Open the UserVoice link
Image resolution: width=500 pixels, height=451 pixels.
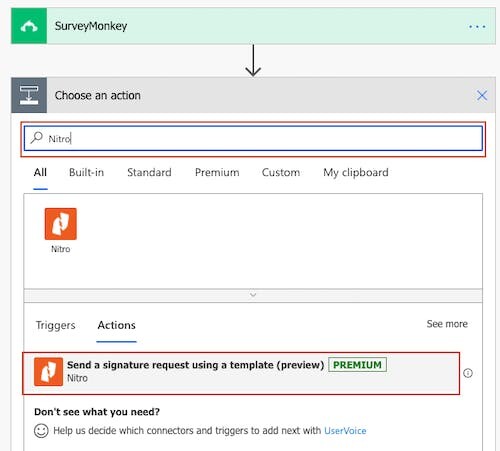point(345,431)
